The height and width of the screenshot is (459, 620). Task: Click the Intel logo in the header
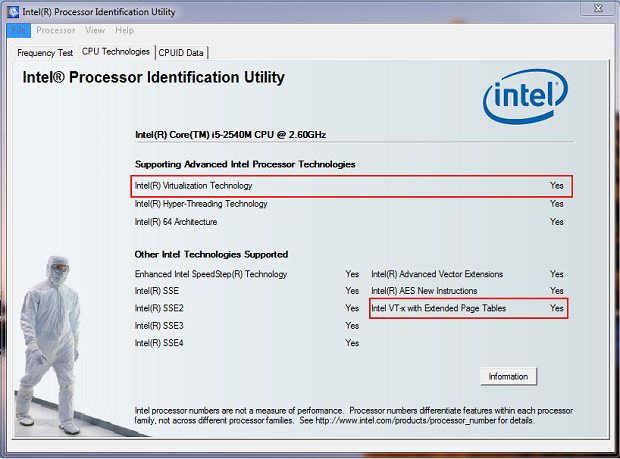(529, 98)
